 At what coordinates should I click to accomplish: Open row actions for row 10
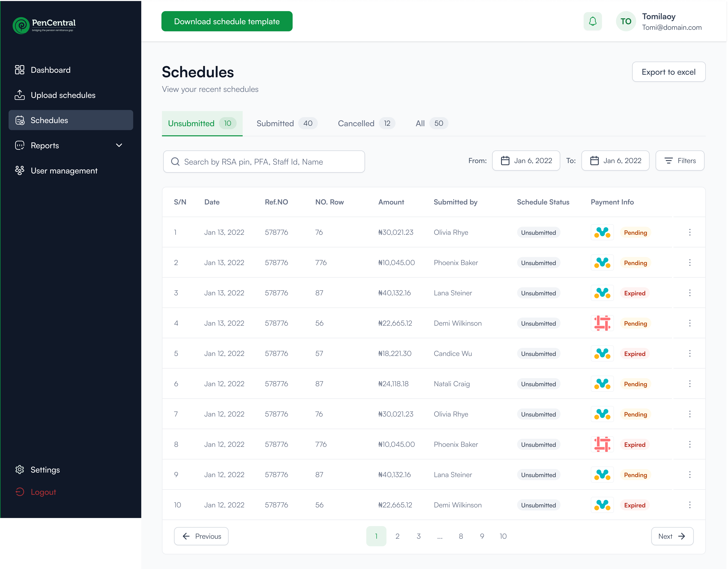(x=690, y=505)
